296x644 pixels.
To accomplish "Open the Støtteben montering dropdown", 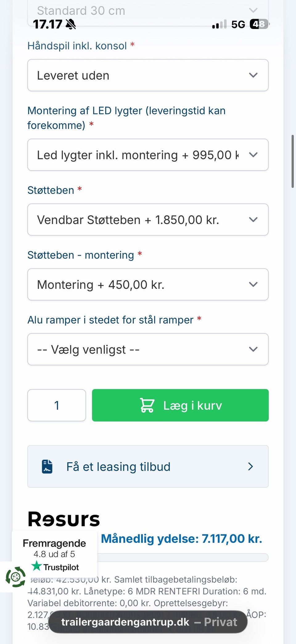I will 148,285.
